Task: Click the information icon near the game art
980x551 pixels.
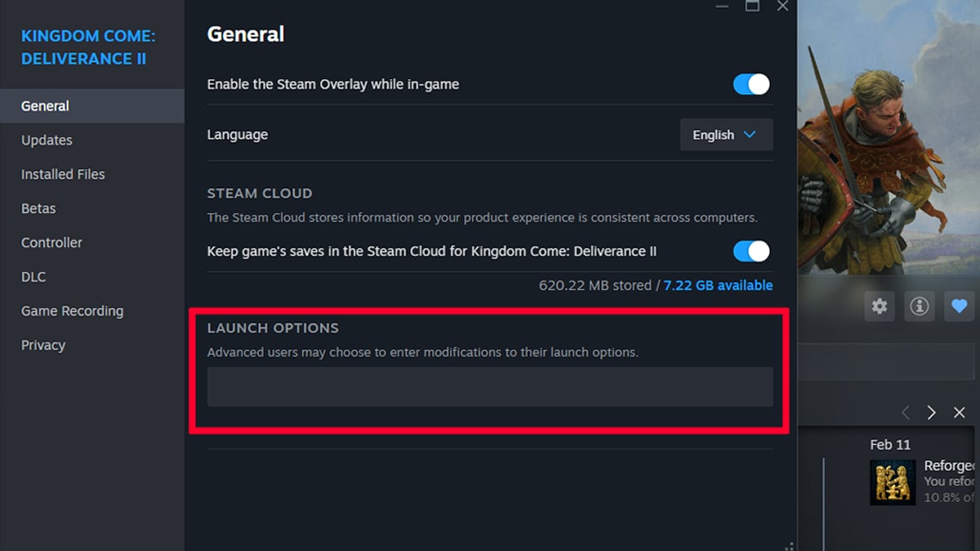Action: click(920, 306)
